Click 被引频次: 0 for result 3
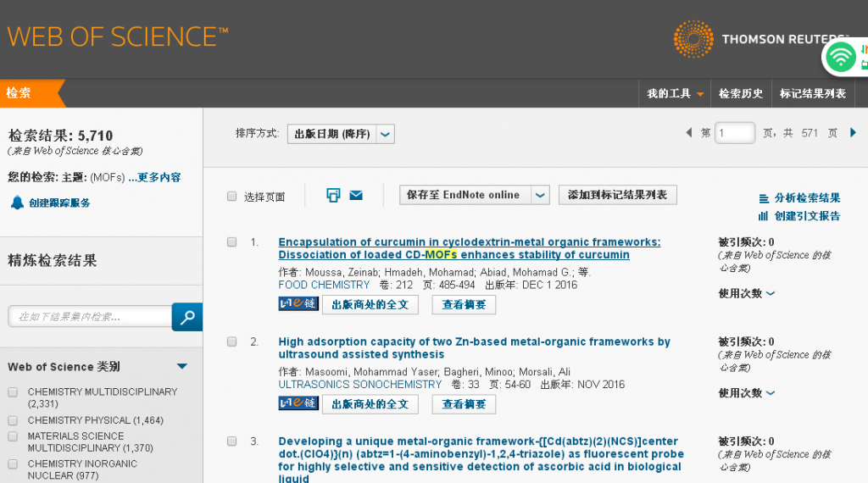 click(x=746, y=441)
